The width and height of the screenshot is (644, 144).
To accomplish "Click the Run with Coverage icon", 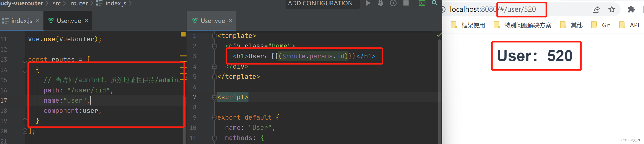I will point(393,3).
